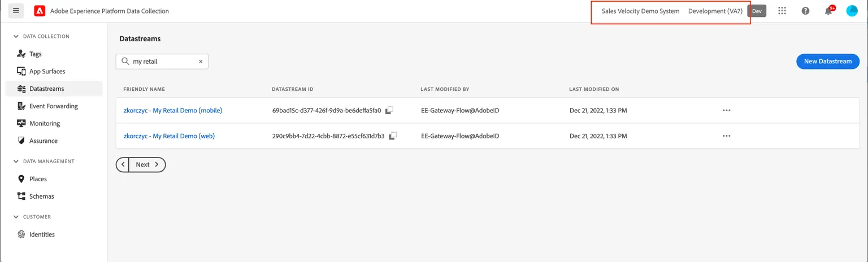
Task: Open more actions for mobile datastream
Action: coord(727,111)
